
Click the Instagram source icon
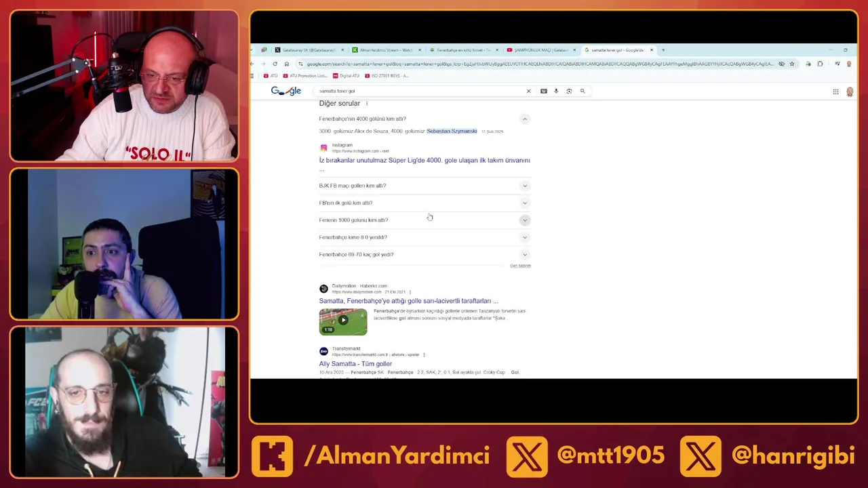323,148
